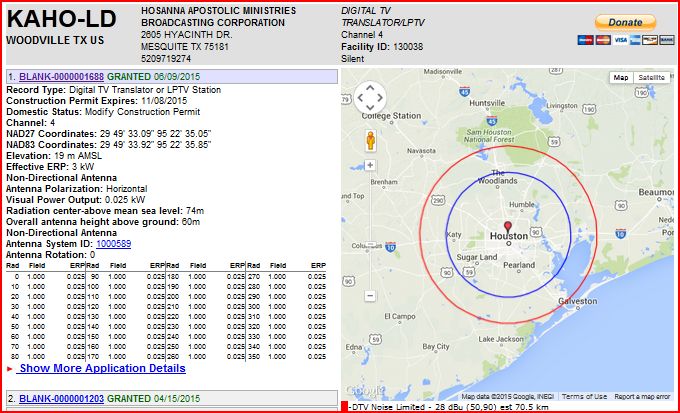The height and width of the screenshot is (413, 680).
Task: Click Show More Application Details link
Action: [x=102, y=368]
